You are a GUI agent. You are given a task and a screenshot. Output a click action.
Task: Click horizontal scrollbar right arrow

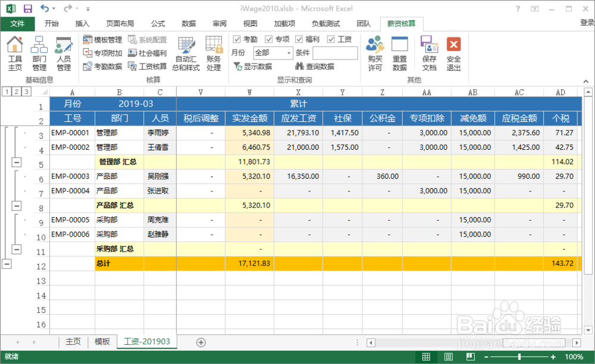pyautogui.click(x=577, y=343)
